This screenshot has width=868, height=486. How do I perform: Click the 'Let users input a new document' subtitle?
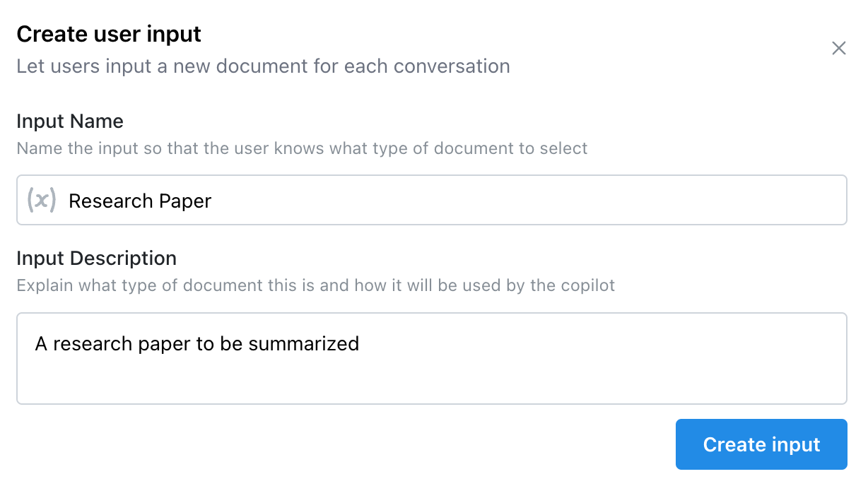coord(263,66)
